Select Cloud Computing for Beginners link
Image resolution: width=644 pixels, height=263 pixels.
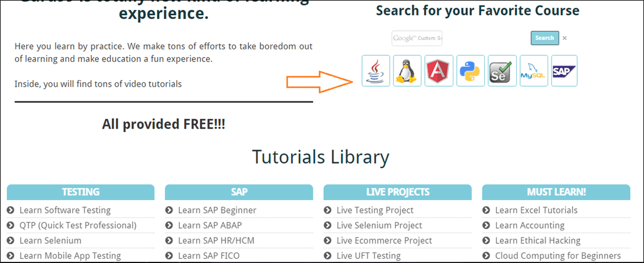point(557,255)
